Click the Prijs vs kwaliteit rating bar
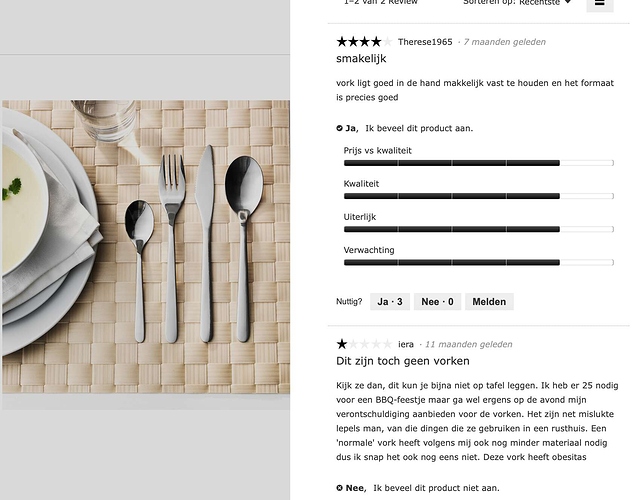This screenshot has height=500, width=634. 479,163
